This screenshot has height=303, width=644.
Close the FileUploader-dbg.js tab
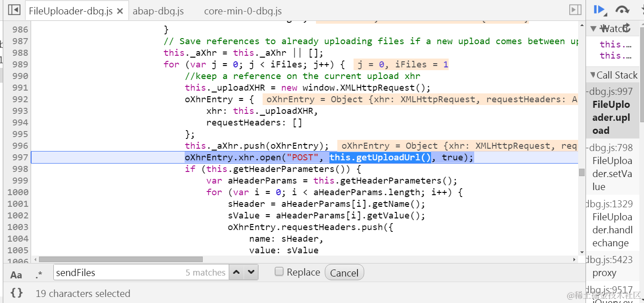[x=120, y=11]
